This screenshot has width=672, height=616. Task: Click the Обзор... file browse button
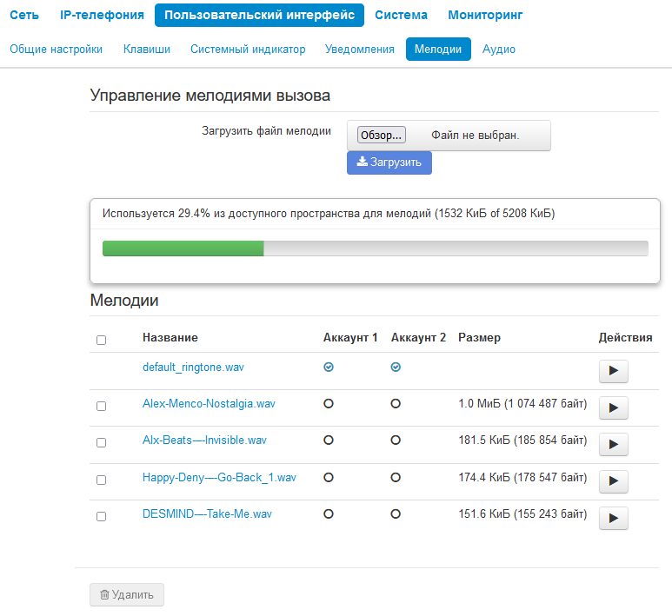click(x=382, y=135)
